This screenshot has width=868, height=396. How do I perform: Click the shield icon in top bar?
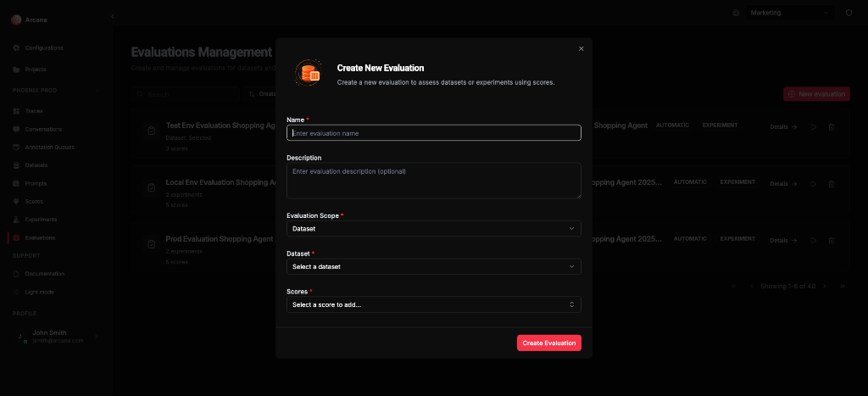(x=849, y=13)
